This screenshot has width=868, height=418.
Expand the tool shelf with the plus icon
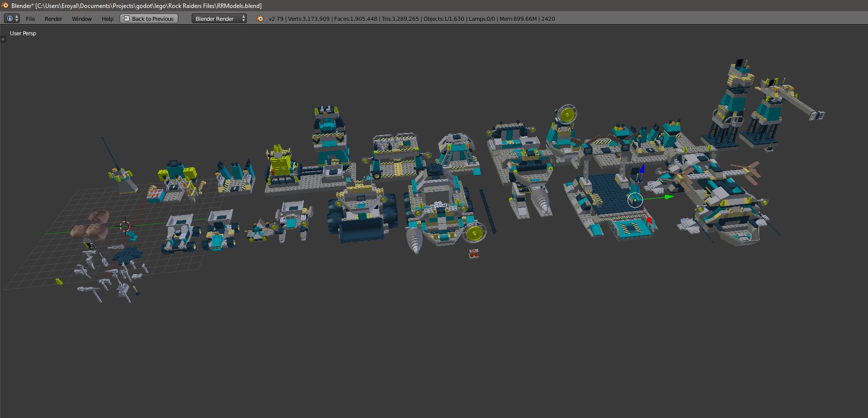(x=2, y=39)
